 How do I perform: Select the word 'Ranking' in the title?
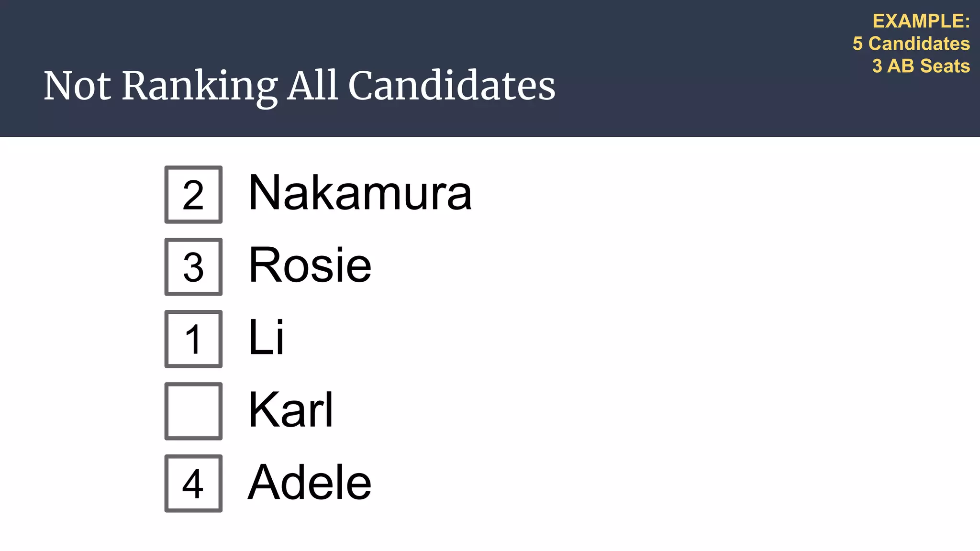(x=200, y=88)
